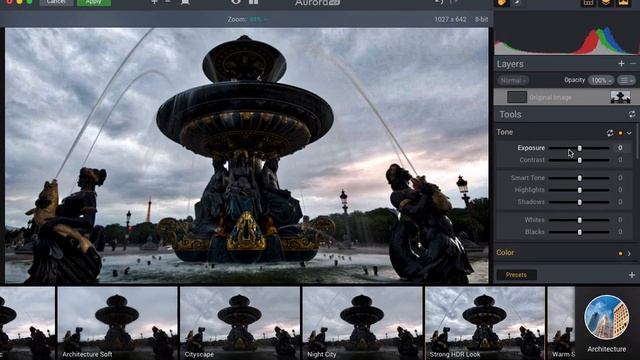Viewport: 640px width, 360px height.
Task: Click the 1027 x 642 dimensions text
Action: coord(450,19)
